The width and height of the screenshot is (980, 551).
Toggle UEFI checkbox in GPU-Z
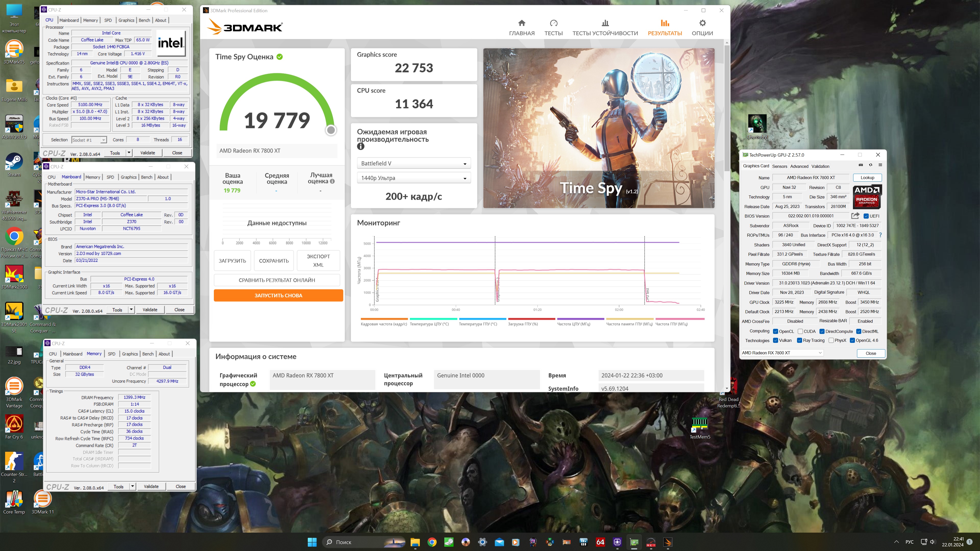point(866,216)
